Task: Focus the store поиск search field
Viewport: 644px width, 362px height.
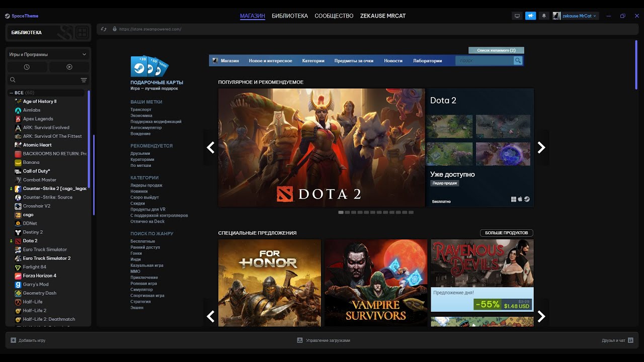Action: tap(484, 61)
